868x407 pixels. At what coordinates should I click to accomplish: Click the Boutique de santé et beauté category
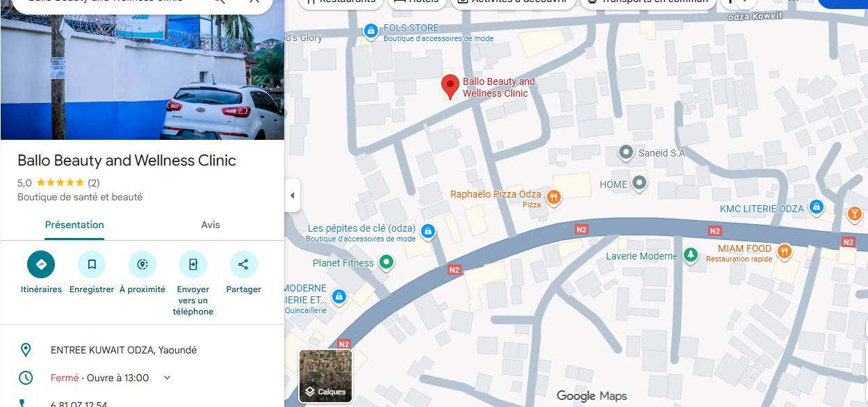[80, 197]
